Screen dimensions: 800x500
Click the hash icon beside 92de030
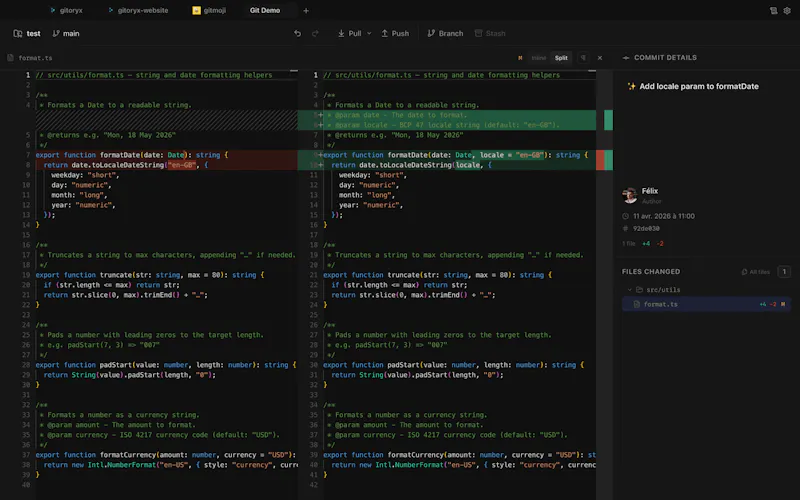click(x=626, y=229)
